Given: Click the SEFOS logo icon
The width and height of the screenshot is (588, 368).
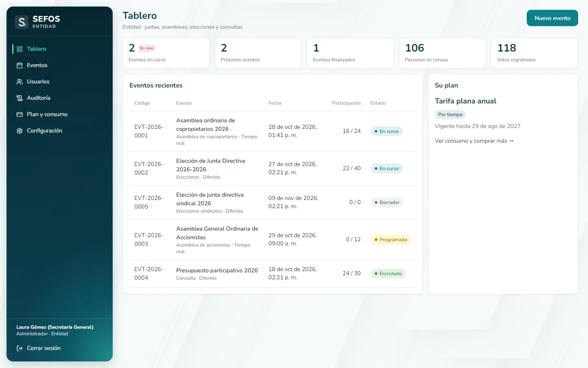Looking at the screenshot, I should (x=22, y=22).
